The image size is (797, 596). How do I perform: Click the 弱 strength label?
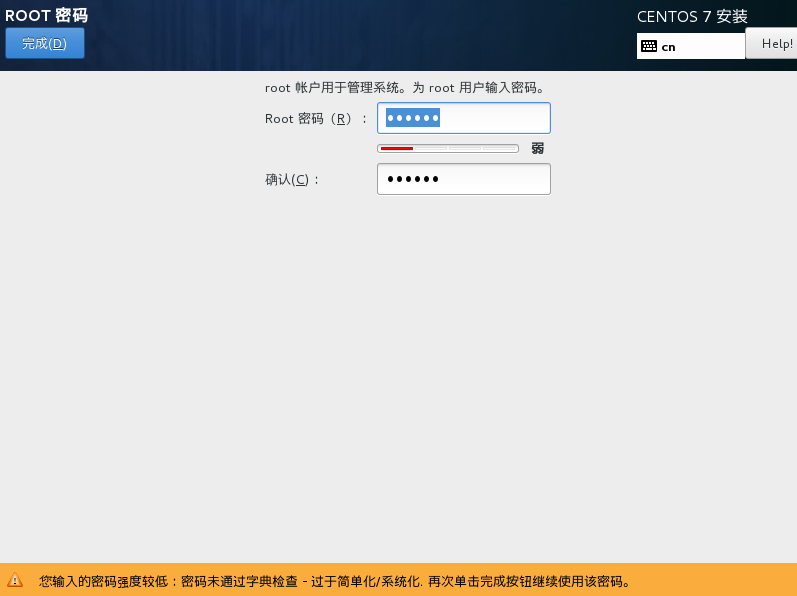(537, 148)
